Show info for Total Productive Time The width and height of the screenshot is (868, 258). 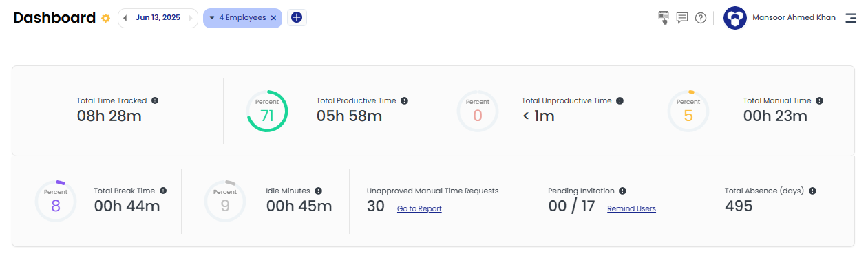(x=404, y=100)
